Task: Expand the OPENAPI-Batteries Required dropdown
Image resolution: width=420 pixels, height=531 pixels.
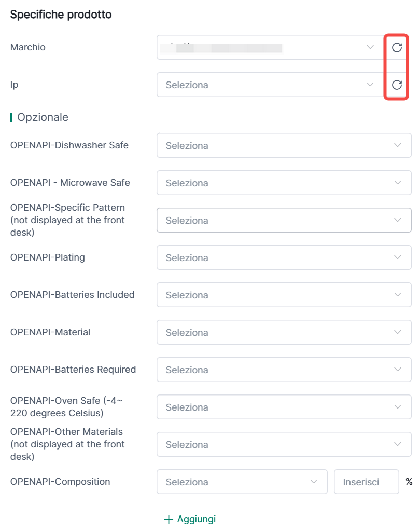Action: [x=284, y=370]
